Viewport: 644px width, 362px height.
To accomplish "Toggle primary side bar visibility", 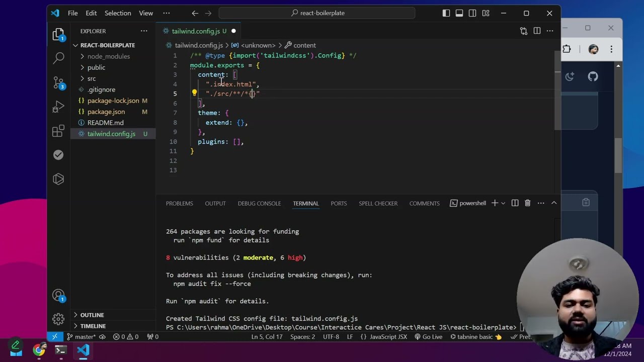I will [446, 13].
